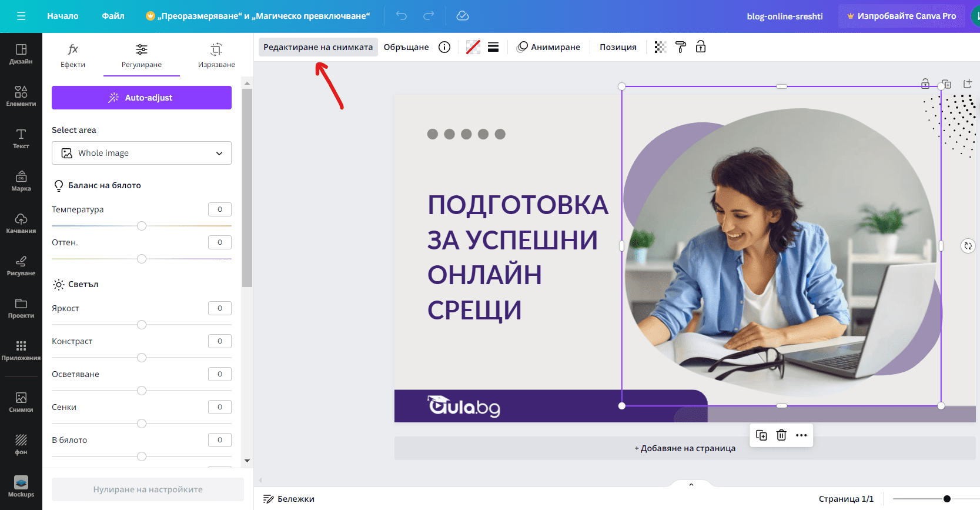Open Бележки notes panel
The height and width of the screenshot is (510, 980).
[289, 499]
